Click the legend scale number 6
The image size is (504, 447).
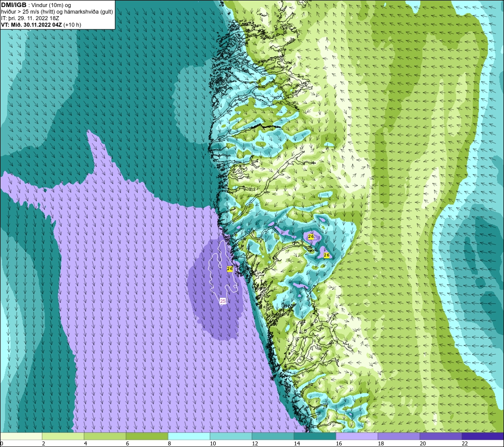128,443
